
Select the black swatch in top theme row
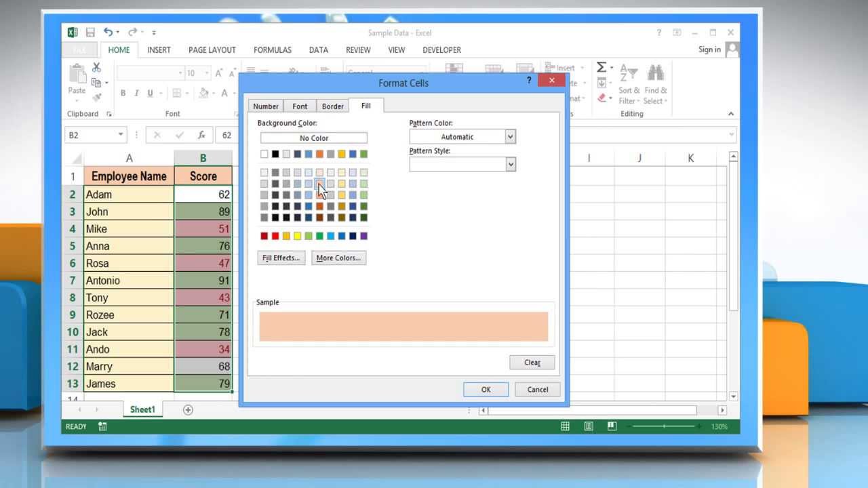click(275, 155)
